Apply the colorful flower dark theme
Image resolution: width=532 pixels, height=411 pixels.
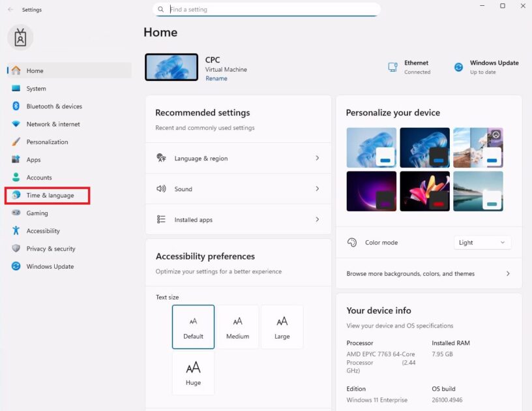(x=425, y=191)
